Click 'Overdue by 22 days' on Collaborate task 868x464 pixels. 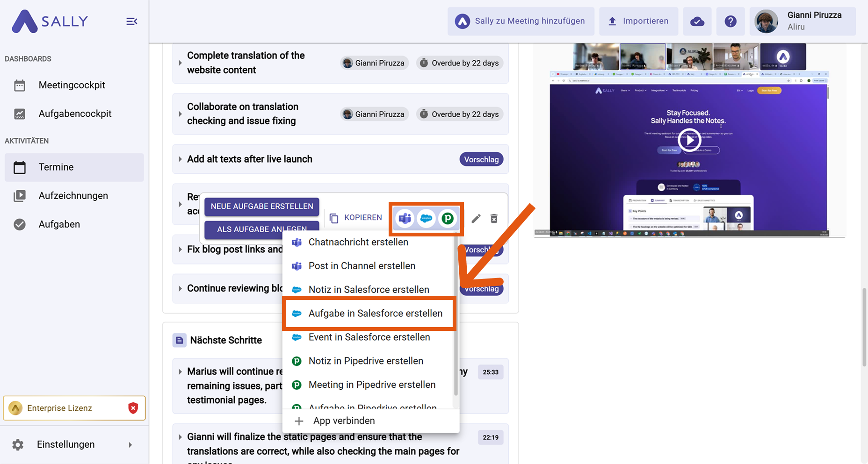click(460, 114)
